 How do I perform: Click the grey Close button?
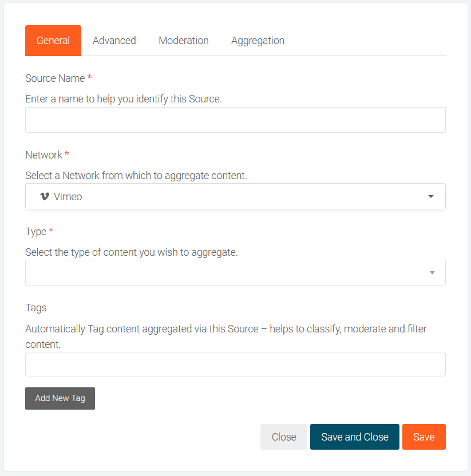point(284,437)
